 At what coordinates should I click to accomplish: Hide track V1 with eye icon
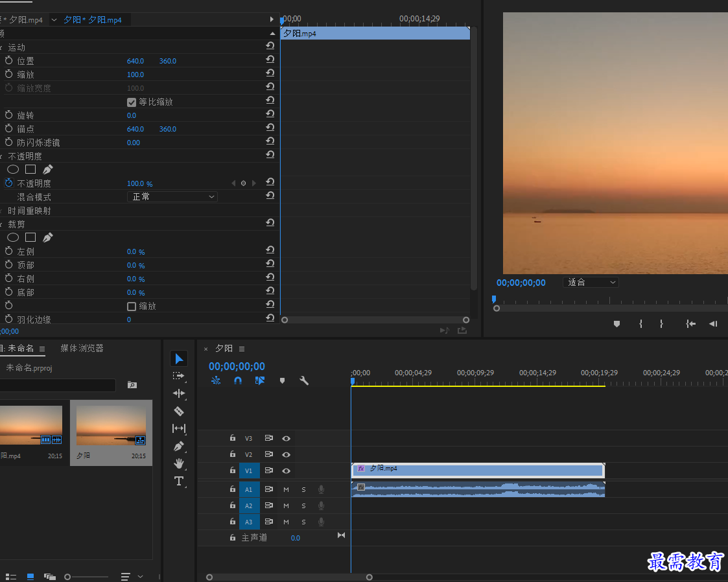287,471
